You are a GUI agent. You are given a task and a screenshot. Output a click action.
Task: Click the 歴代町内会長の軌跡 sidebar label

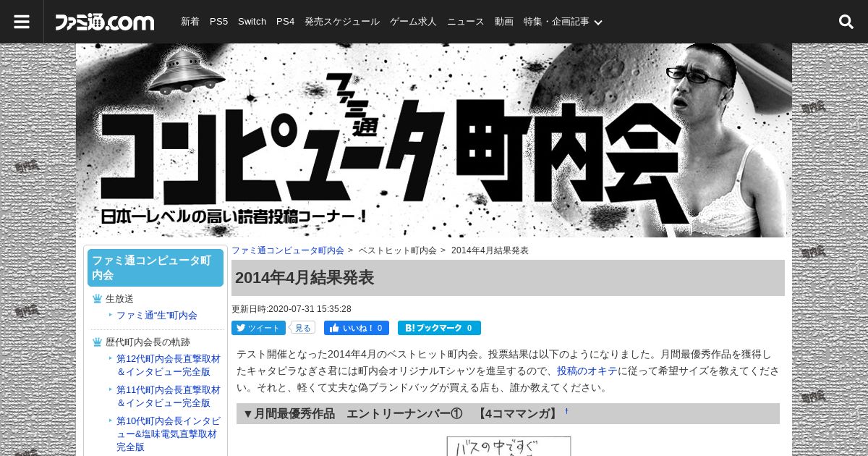(148, 342)
